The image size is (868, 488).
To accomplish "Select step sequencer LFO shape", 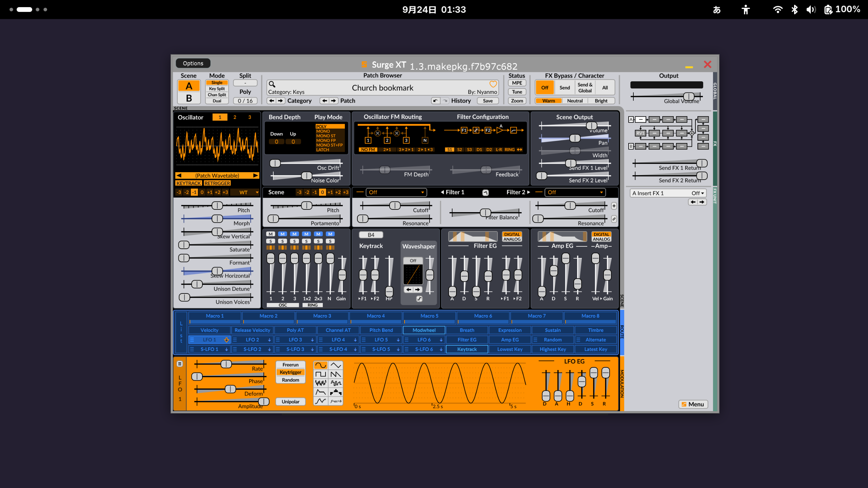I will pyautogui.click(x=336, y=392).
